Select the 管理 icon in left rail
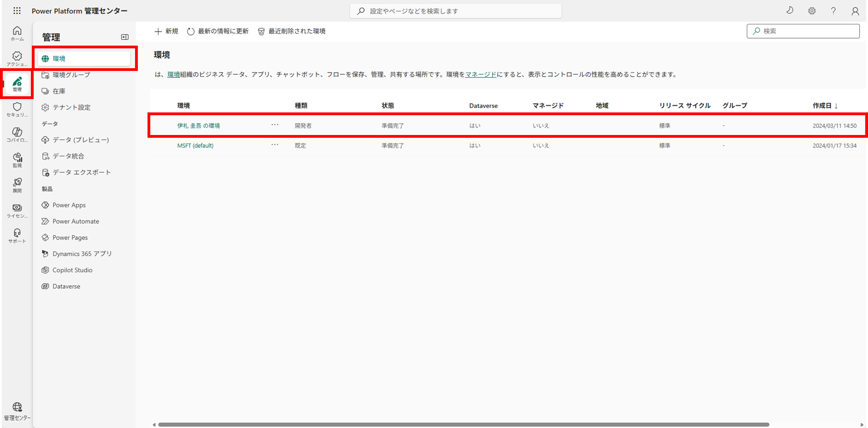The height and width of the screenshot is (428, 868). 17,84
